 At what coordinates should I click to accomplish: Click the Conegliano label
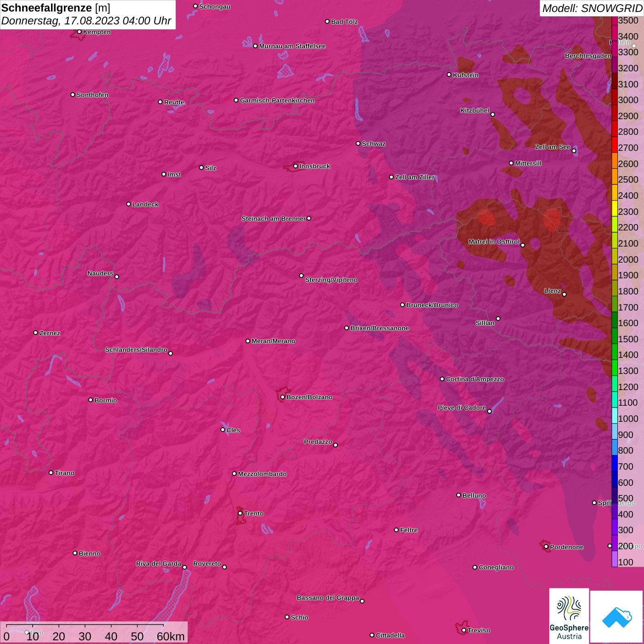coord(496,567)
